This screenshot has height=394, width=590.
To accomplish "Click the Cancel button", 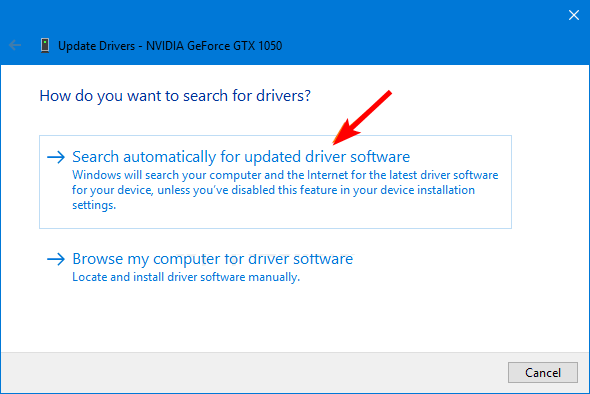I will pos(543,373).
